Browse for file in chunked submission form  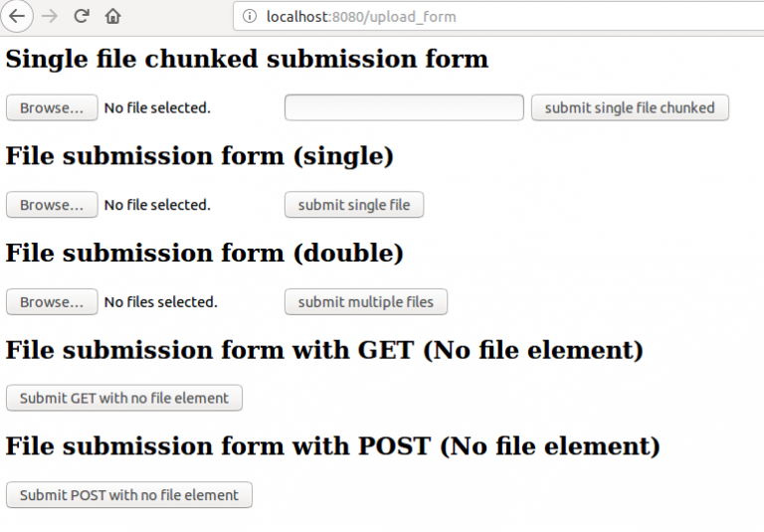tap(52, 107)
